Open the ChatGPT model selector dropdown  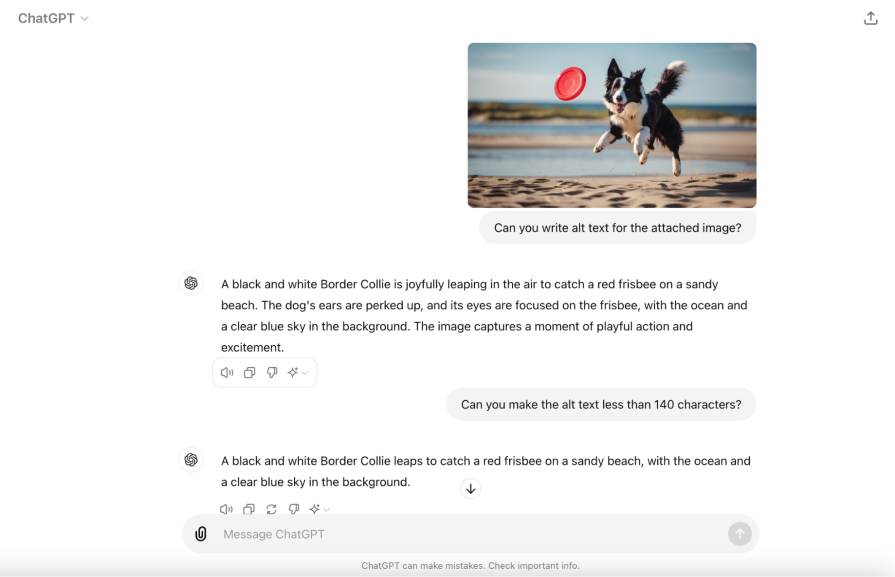[x=53, y=18]
